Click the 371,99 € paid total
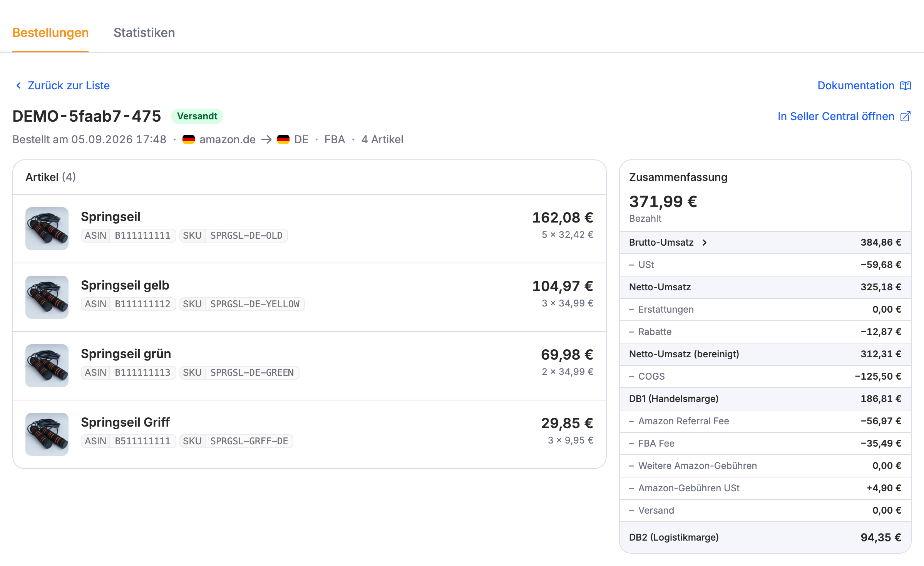Image resolution: width=924 pixels, height=566 pixels. (663, 201)
